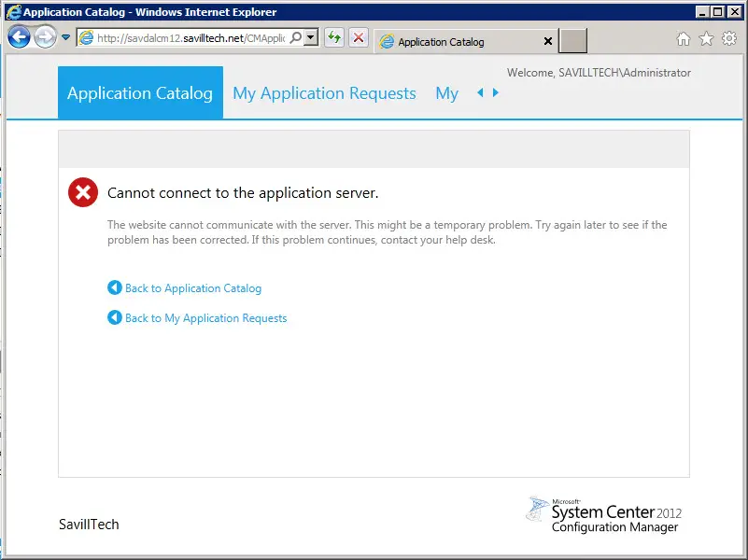Click the compatibility view/refresh icon
Viewport: 748px width, 560px height.
coord(334,38)
